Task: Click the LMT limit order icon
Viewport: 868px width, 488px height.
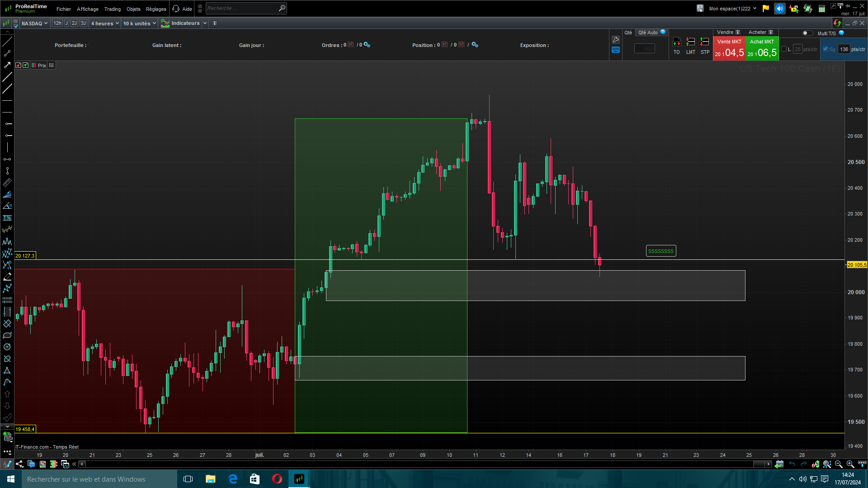Action: [690, 42]
